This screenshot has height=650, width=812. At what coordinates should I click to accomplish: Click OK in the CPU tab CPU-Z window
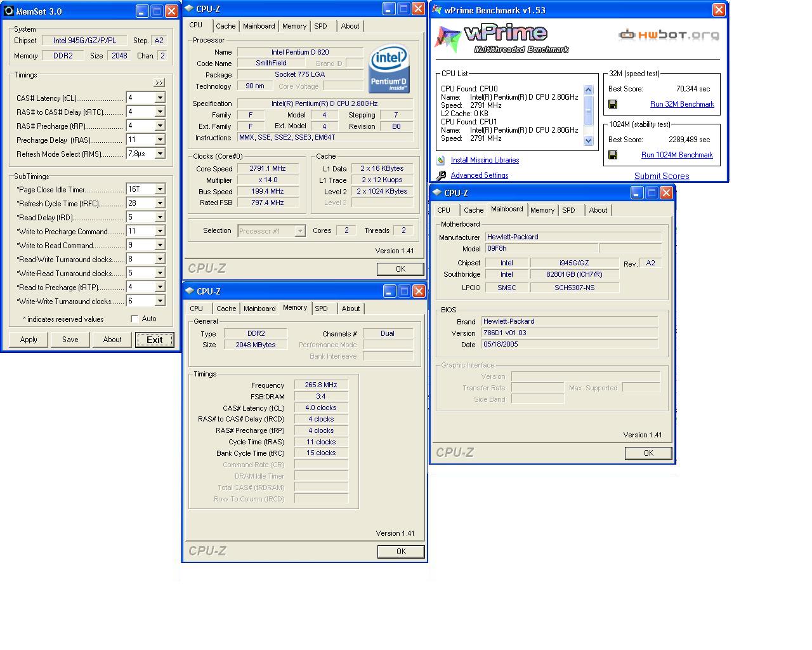[x=400, y=269]
